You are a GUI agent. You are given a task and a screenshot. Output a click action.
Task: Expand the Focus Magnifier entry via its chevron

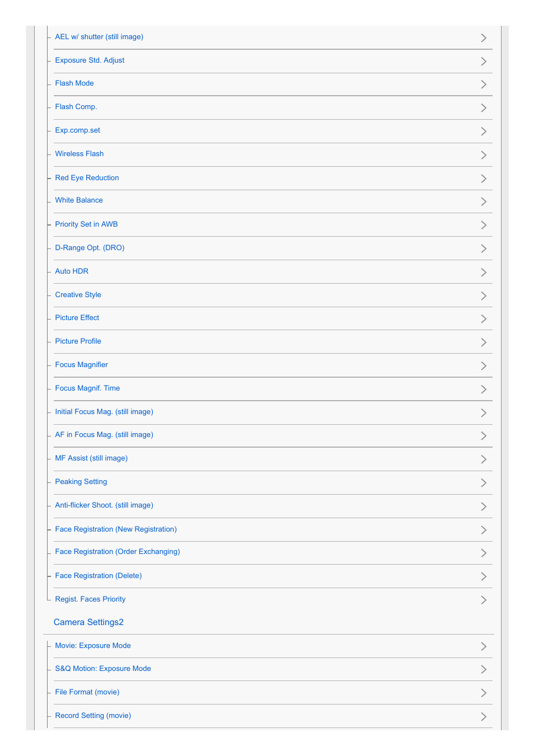[x=484, y=366]
